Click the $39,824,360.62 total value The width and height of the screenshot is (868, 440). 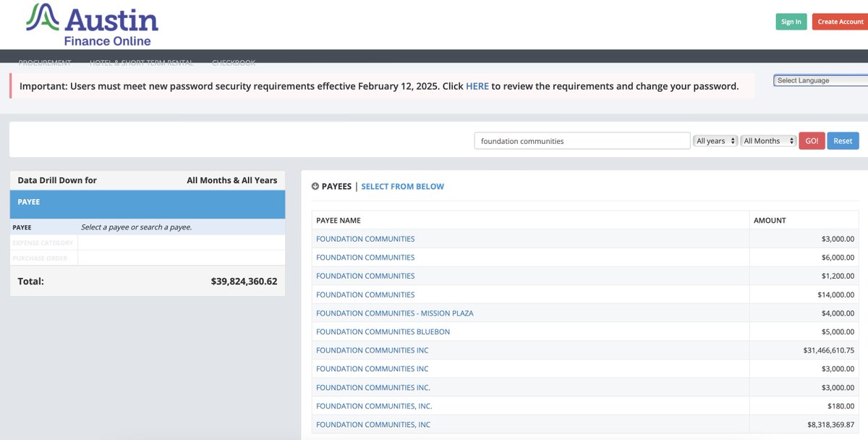(x=244, y=281)
